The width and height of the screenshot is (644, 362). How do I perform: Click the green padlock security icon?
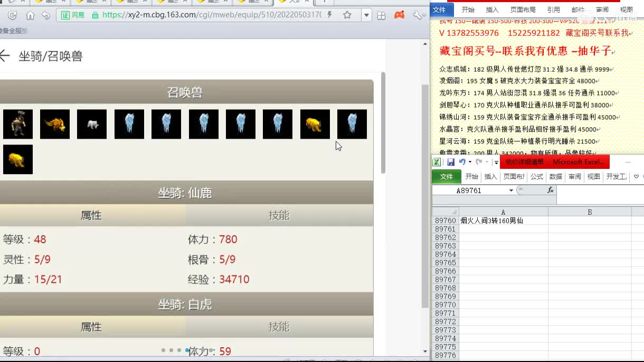[x=95, y=15]
